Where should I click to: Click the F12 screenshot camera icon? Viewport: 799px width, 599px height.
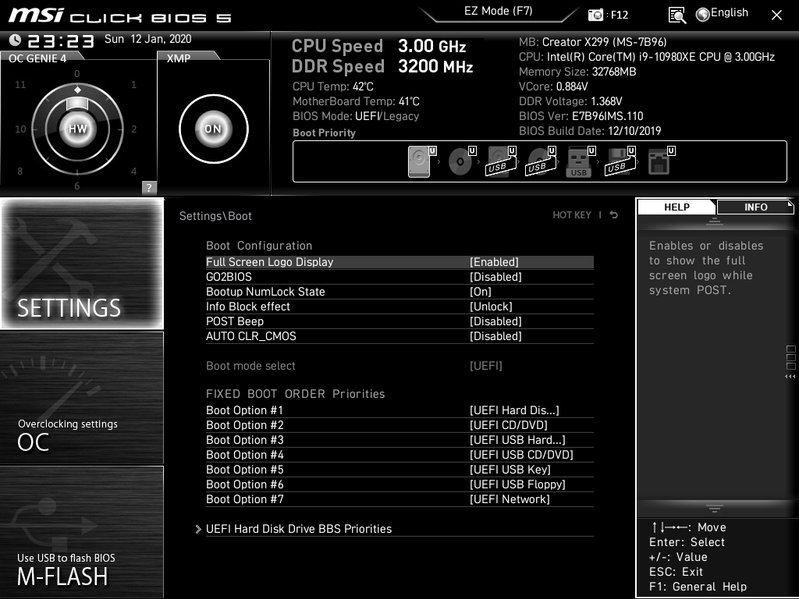595,15
